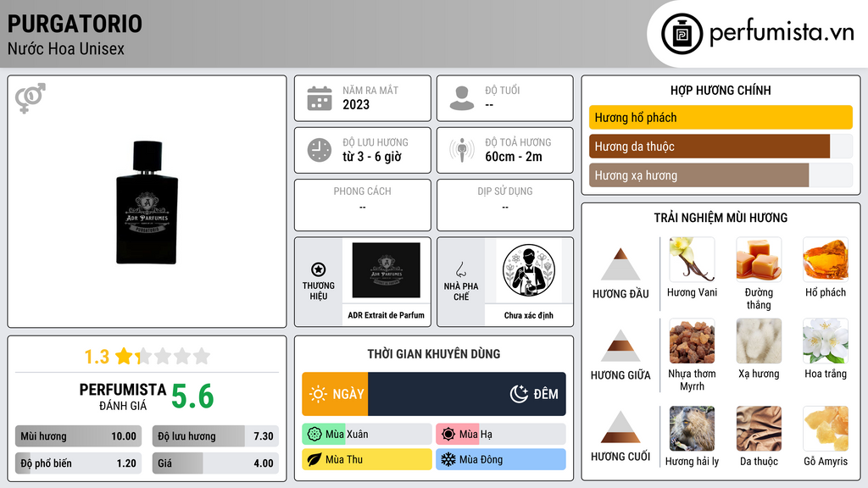Click the leaf icon for Mùa Thu

pos(314,459)
